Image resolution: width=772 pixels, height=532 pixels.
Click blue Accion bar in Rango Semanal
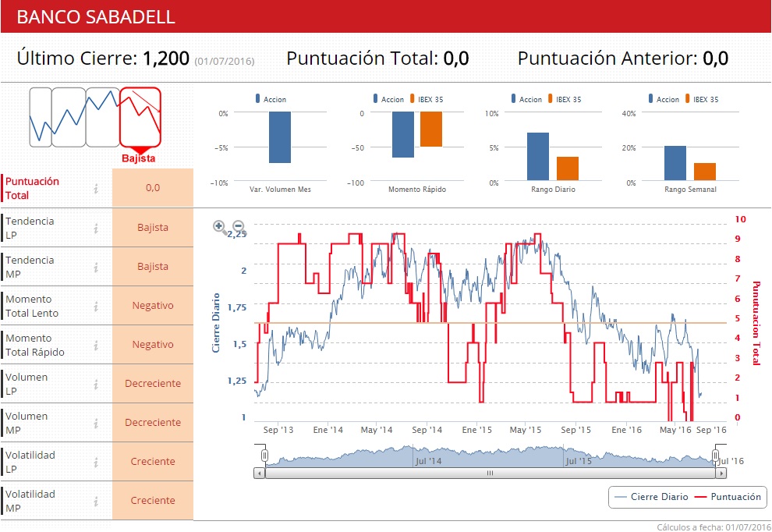675,164
